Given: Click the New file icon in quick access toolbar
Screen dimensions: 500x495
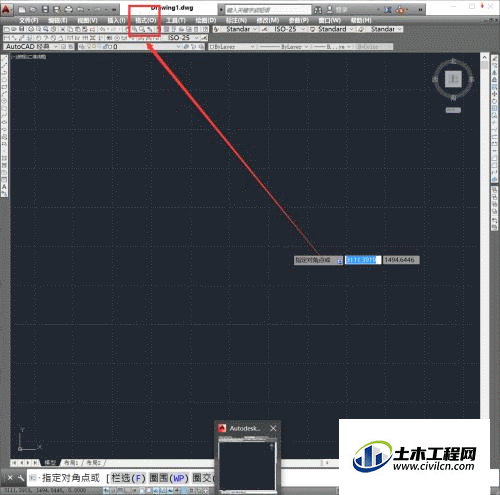Looking at the screenshot, I should (22, 10).
